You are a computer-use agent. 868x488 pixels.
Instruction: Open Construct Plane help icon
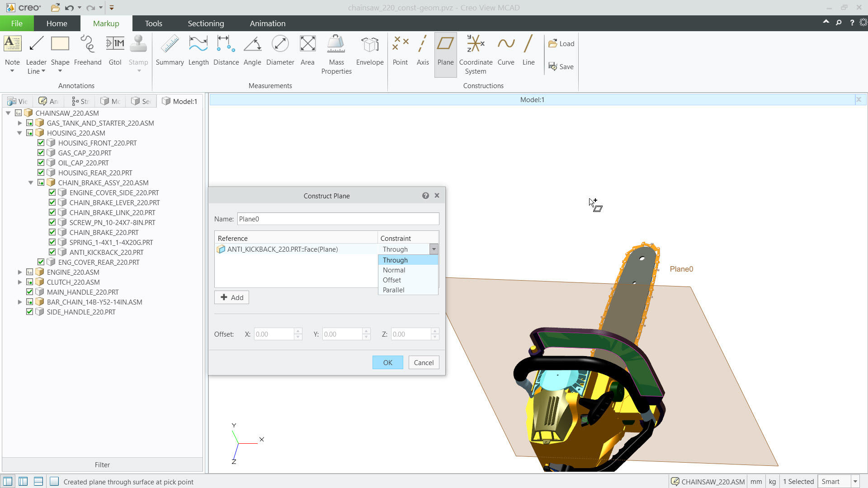point(425,196)
